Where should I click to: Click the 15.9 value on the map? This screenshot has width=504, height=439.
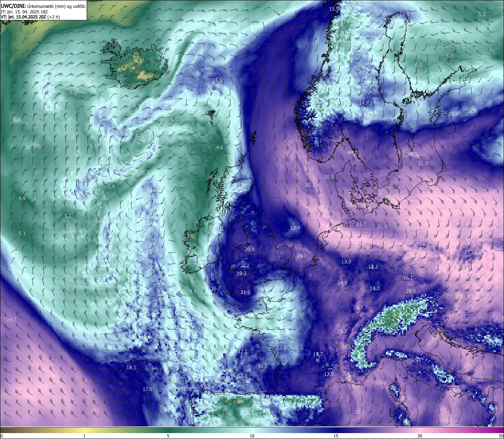[x=334, y=9]
